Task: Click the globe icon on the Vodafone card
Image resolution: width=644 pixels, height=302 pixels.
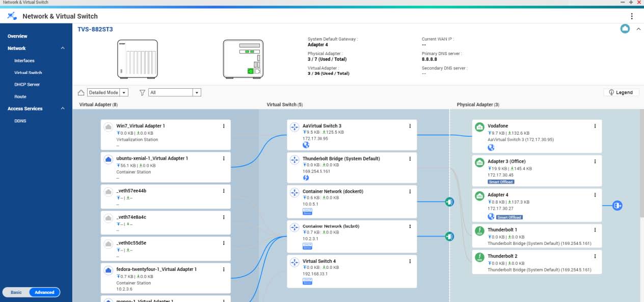Action: click(x=491, y=147)
